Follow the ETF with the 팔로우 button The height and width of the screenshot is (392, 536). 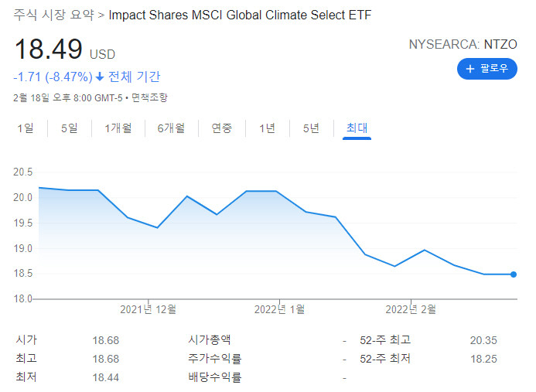(487, 70)
